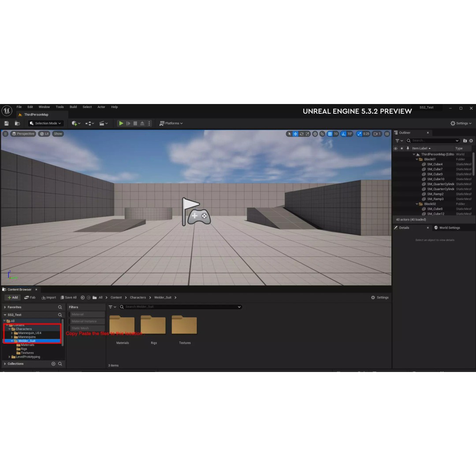Open the Blueprints dropdown in the toolbar
This screenshot has width=476, height=476.
tap(89, 123)
